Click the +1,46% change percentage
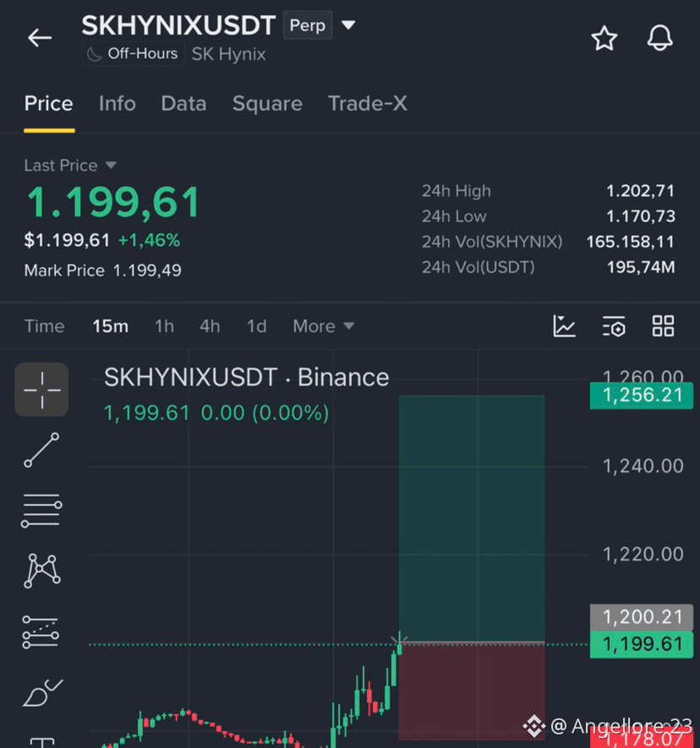The image size is (700, 748). click(x=149, y=240)
